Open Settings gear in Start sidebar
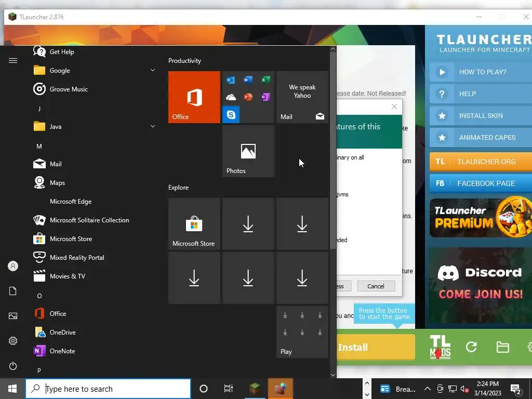This screenshot has width=532, height=399. (x=13, y=341)
